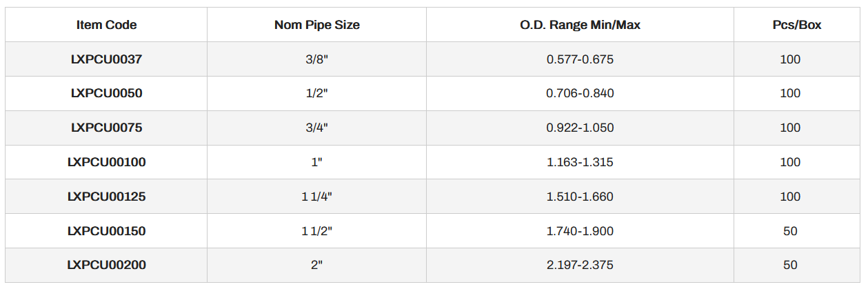Click the 1 1/4" pipe size cell

(316, 197)
